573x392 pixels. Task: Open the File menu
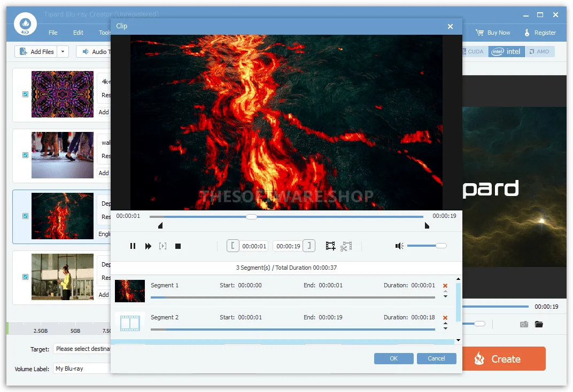[x=53, y=33]
